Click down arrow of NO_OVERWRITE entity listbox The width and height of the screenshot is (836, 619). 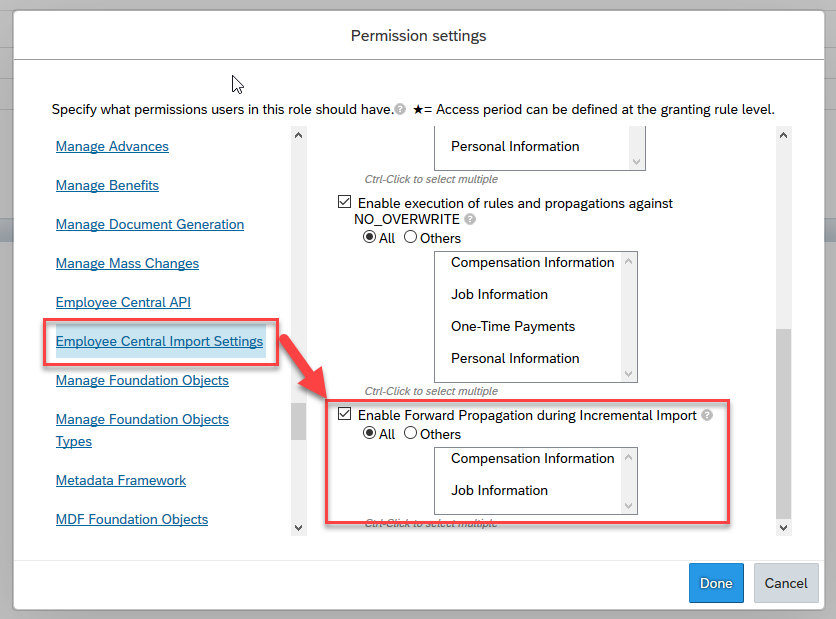pyautogui.click(x=629, y=374)
